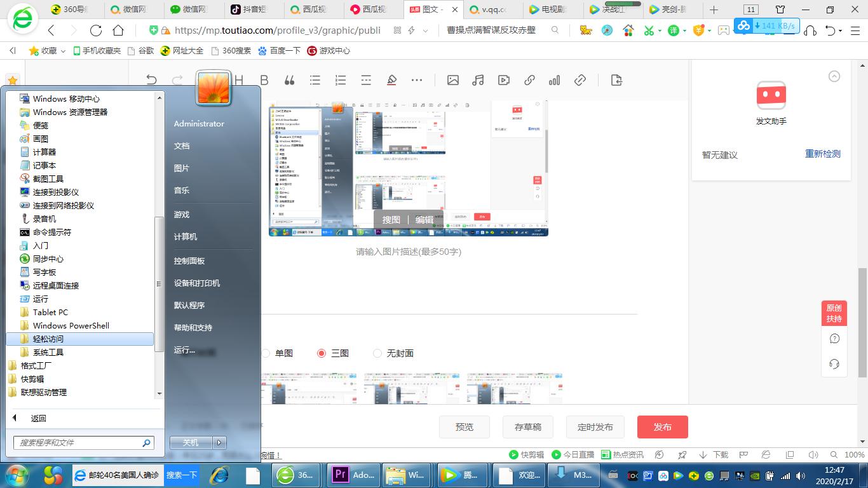Screen dimensions: 868x488
Task: Expand the arrow beside 关机 button
Action: click(219, 443)
